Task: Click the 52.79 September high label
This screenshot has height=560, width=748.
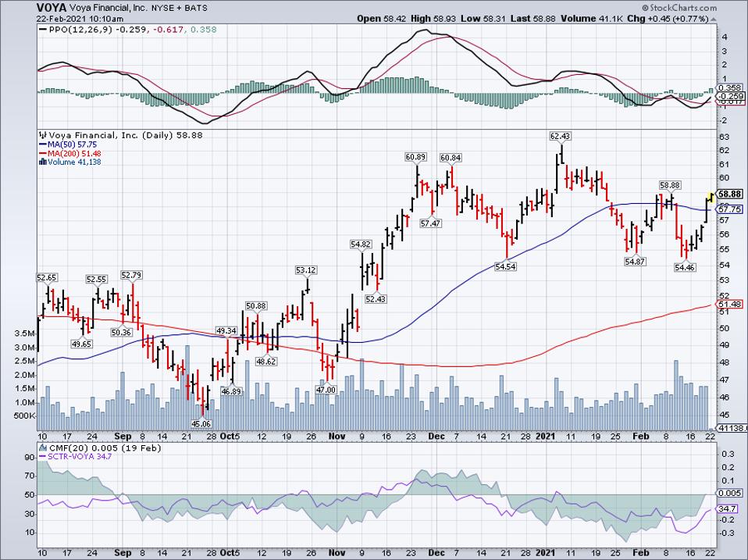Action: tap(132, 275)
